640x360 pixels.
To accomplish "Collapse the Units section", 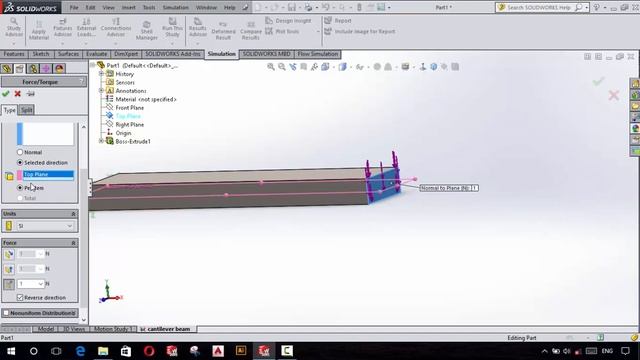I will click(73, 214).
